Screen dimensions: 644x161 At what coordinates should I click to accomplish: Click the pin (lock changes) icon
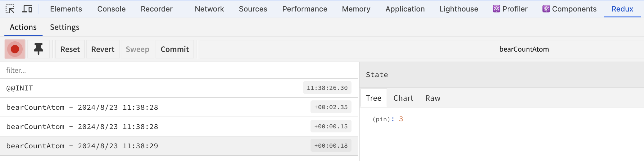coord(39,49)
